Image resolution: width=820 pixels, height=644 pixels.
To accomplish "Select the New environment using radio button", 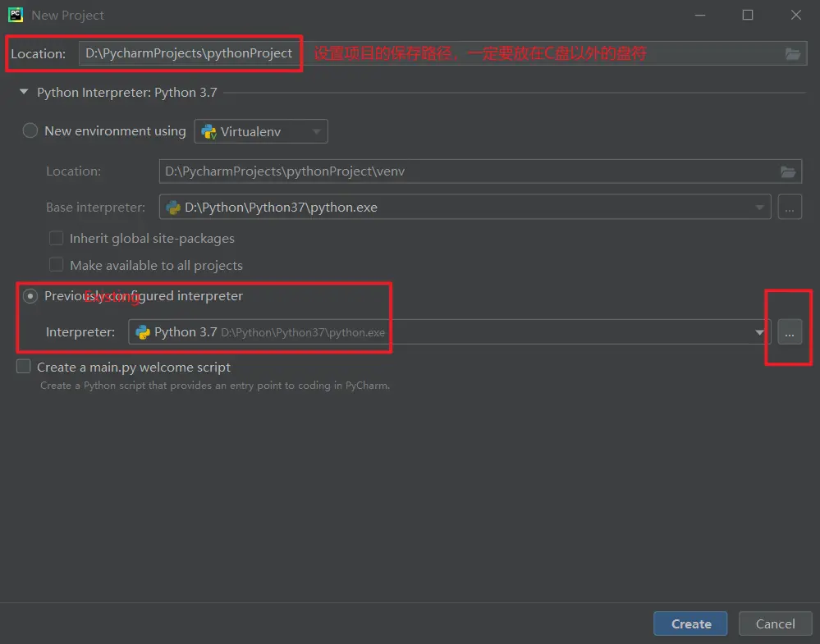I will click(x=30, y=130).
